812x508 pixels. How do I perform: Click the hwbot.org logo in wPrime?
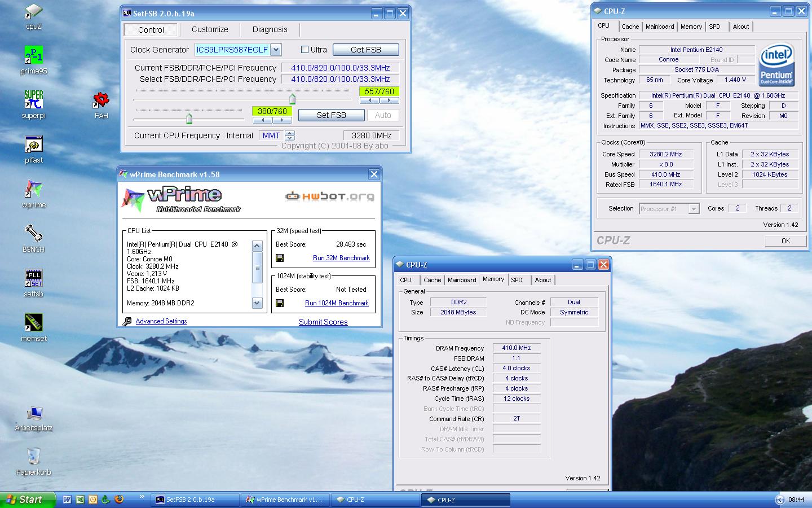[329, 196]
